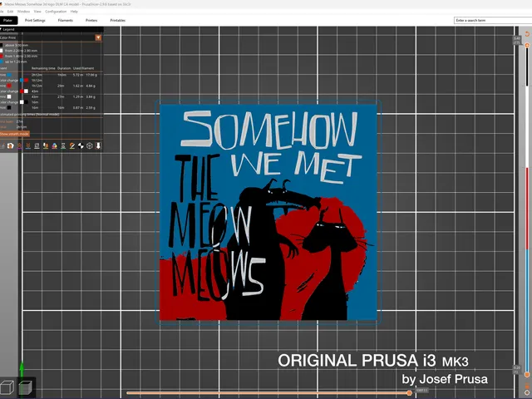Switch to 3D editor view cube icon
This screenshot has height=399, width=532.
coord(7,387)
